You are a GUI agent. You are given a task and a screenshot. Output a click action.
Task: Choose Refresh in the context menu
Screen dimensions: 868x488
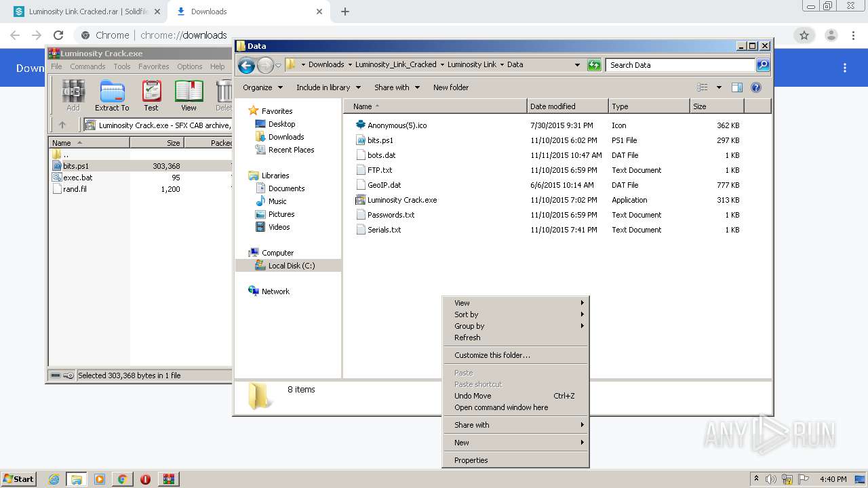tap(515, 338)
